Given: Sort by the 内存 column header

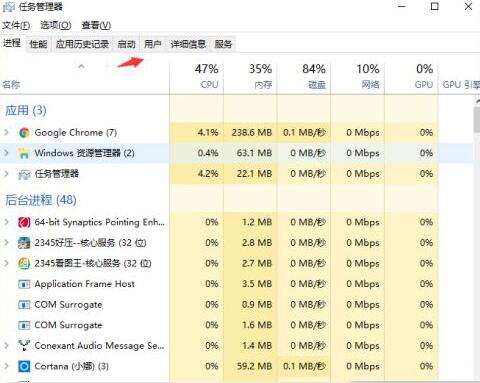Looking at the screenshot, I should (250, 77).
